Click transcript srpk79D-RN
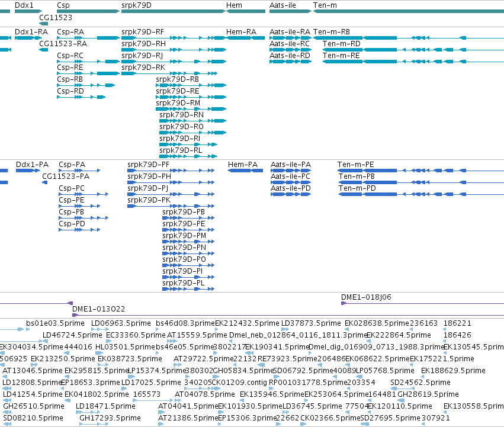Screen dimensions: 504x427 click(x=182, y=115)
